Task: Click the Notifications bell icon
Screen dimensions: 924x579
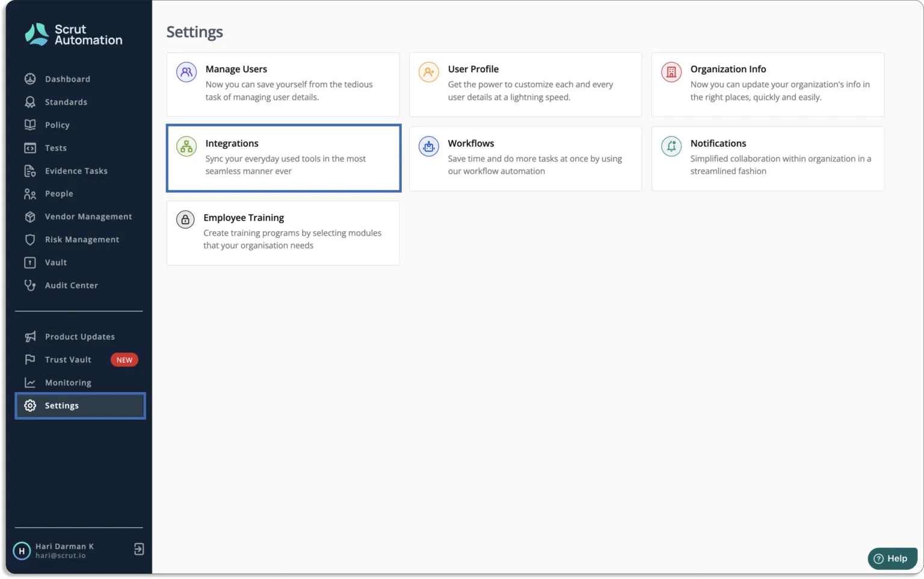Action: coord(671,146)
